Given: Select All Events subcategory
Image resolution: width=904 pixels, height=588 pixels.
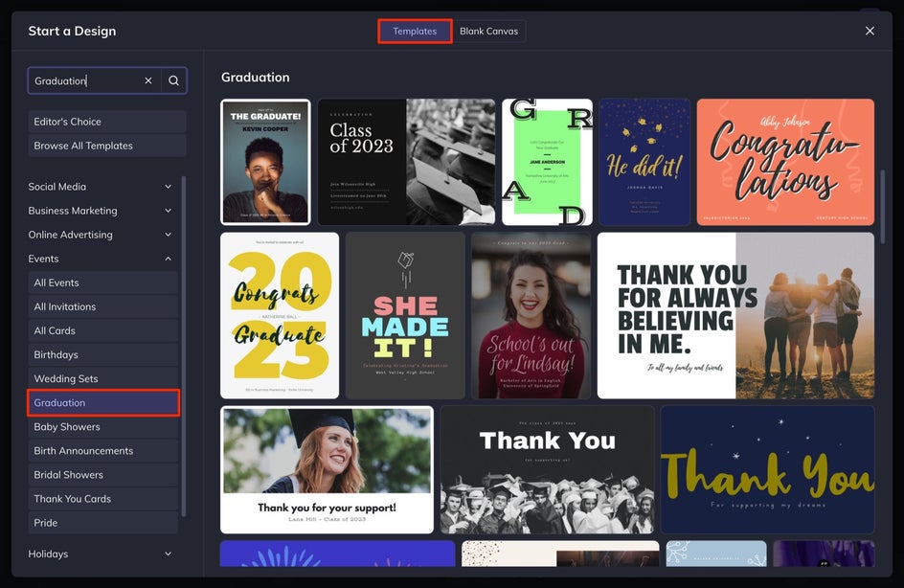Looking at the screenshot, I should 103,283.
